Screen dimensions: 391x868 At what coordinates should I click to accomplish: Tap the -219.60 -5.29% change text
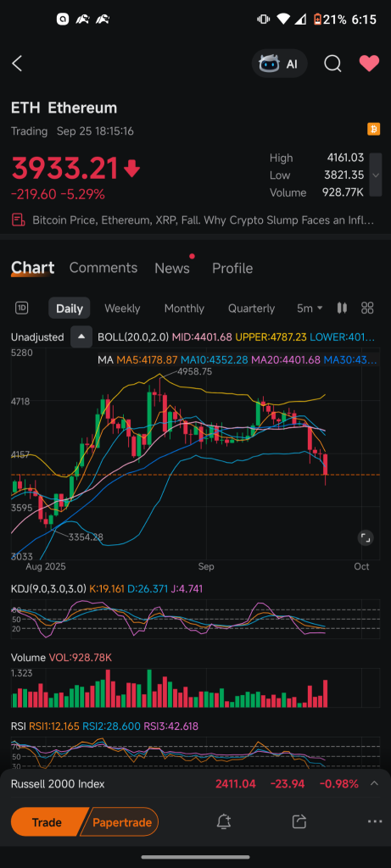click(x=59, y=194)
